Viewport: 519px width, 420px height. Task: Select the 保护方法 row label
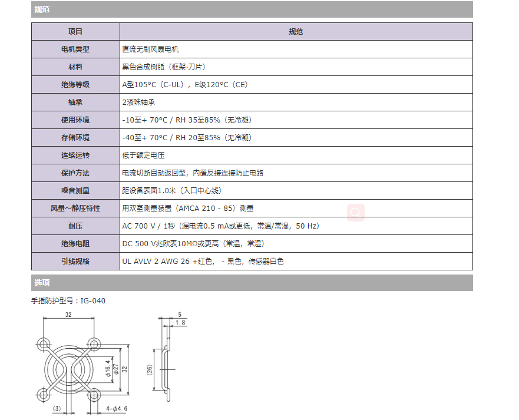[75, 173]
